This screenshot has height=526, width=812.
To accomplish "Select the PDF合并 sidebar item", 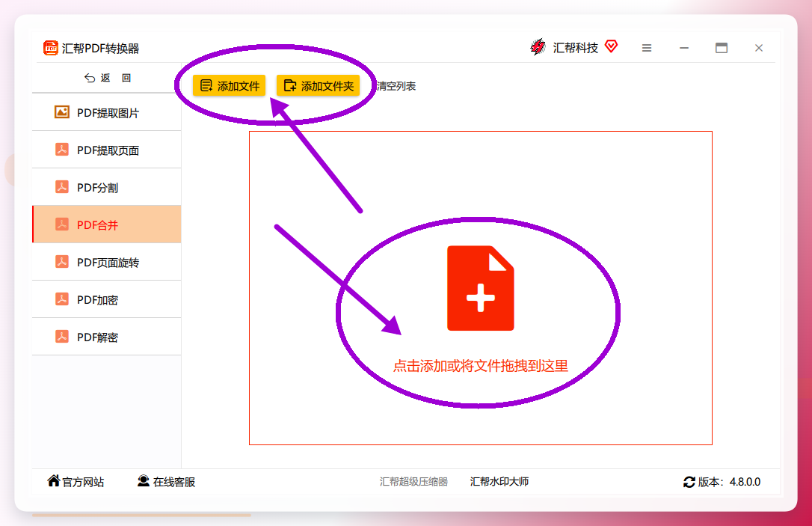I will [x=107, y=224].
